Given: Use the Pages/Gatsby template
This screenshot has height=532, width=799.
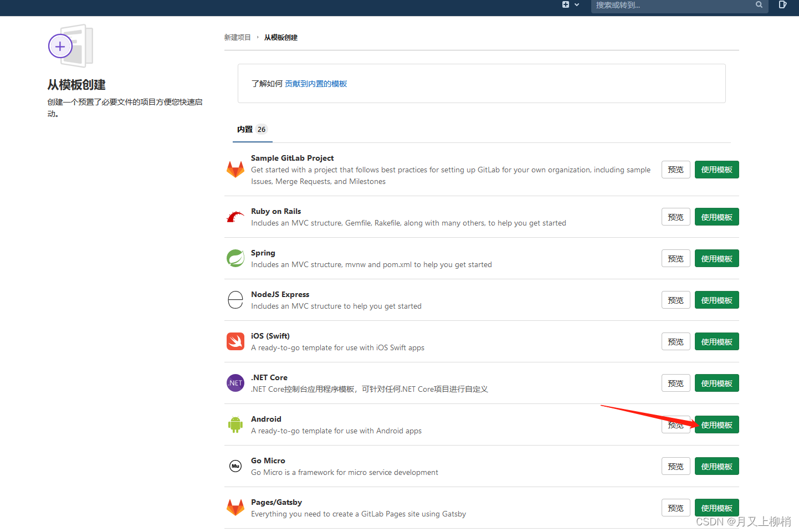Looking at the screenshot, I should pyautogui.click(x=717, y=508).
